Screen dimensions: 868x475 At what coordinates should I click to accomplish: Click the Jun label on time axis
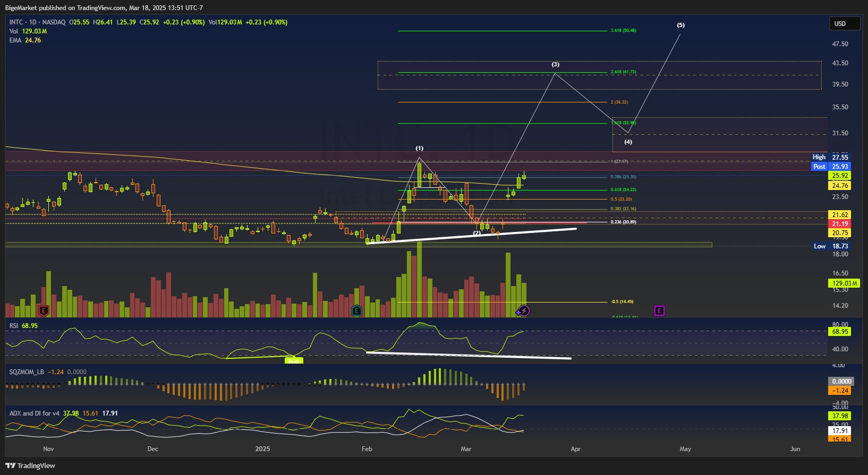click(795, 449)
